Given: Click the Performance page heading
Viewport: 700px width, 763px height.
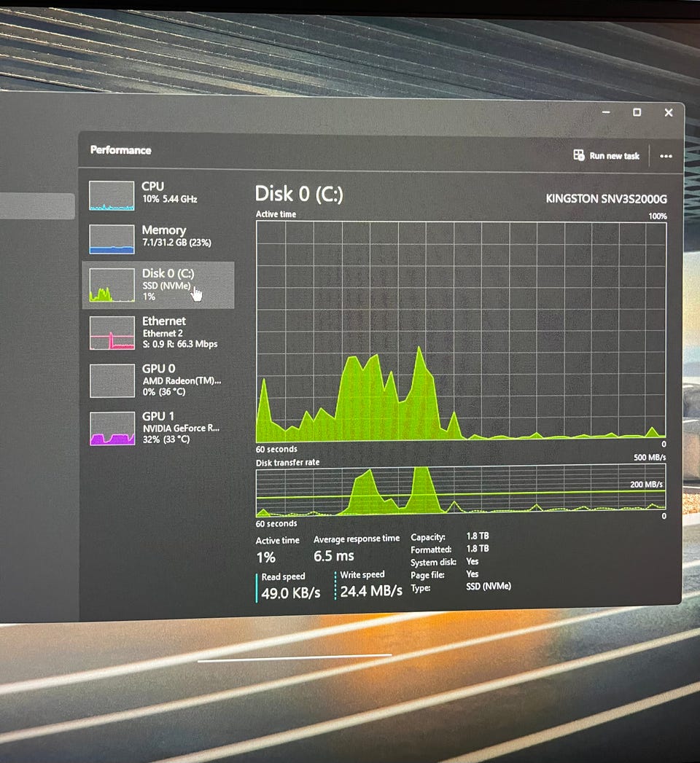Looking at the screenshot, I should (120, 150).
